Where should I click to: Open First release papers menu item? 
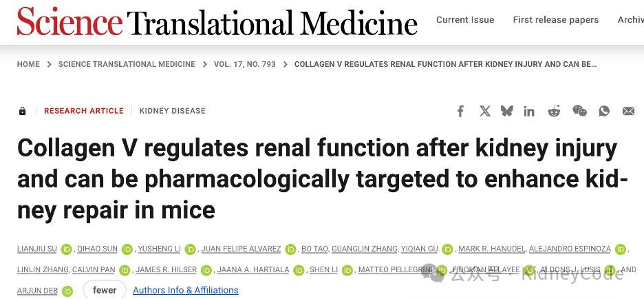556,20
